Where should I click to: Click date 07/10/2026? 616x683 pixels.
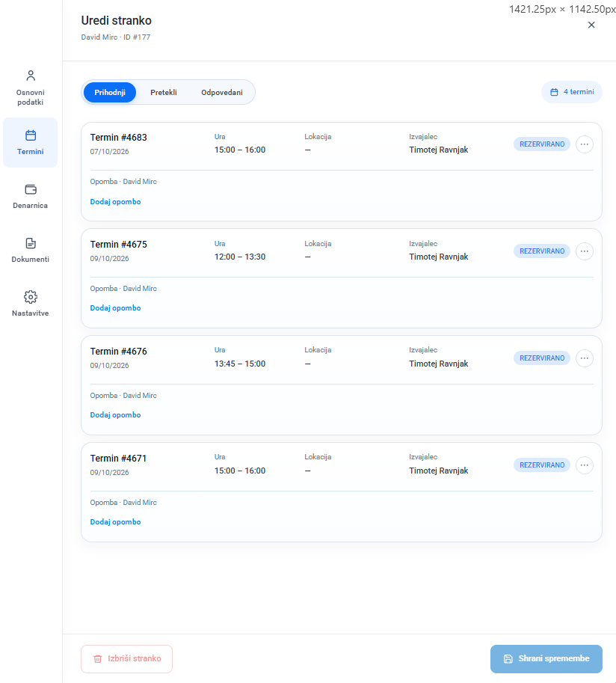click(x=110, y=152)
